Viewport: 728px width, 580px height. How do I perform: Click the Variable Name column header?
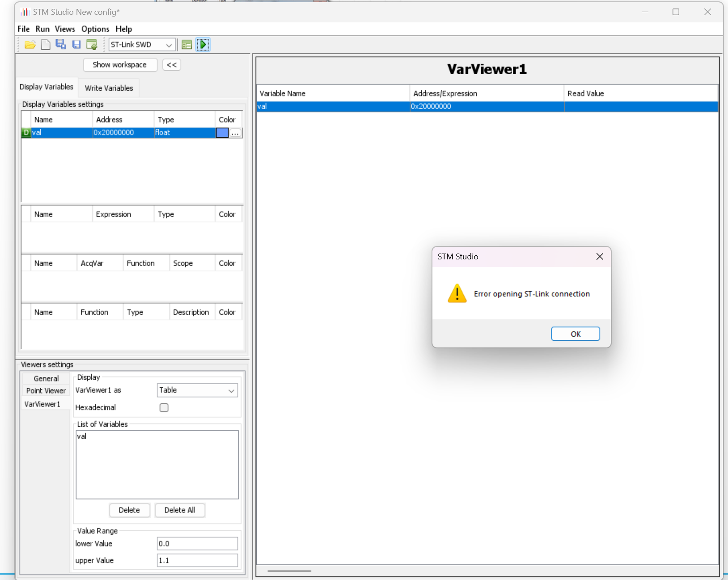click(x=333, y=93)
